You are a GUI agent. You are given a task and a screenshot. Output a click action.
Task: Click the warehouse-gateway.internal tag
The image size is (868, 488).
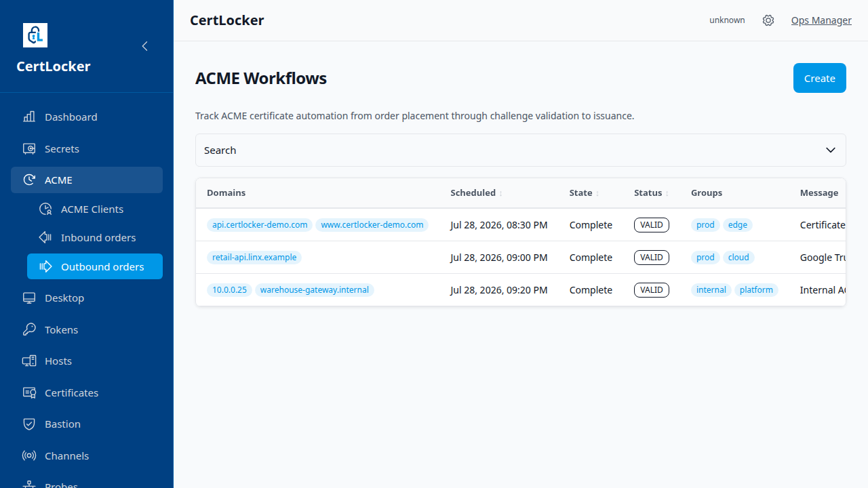(315, 289)
